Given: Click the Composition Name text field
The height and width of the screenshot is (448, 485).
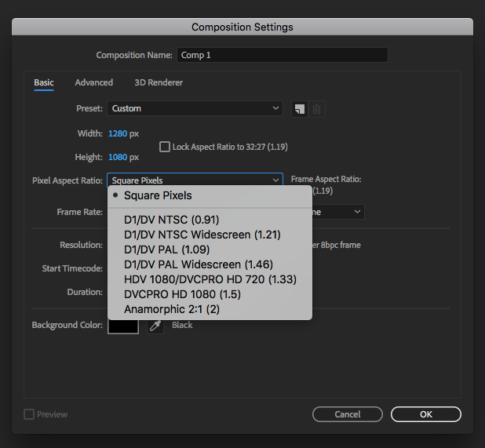Looking at the screenshot, I should pyautogui.click(x=282, y=55).
